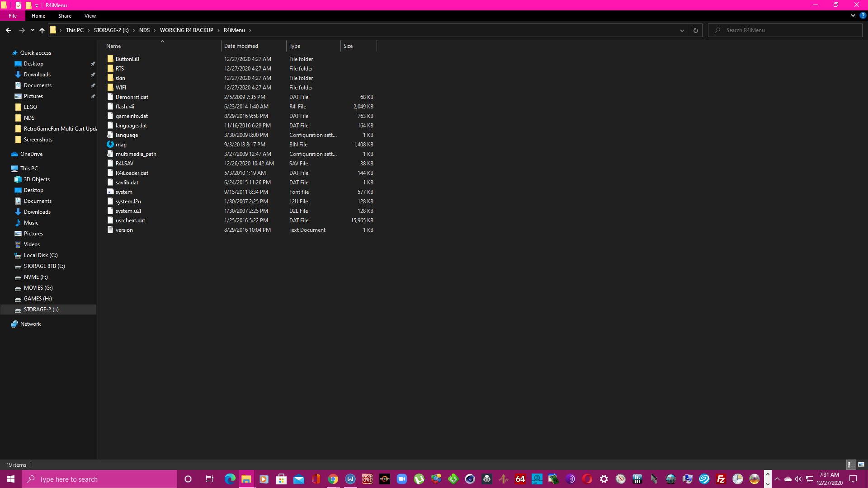Select the flash.r4i file
The image size is (868, 488).
coord(125,107)
